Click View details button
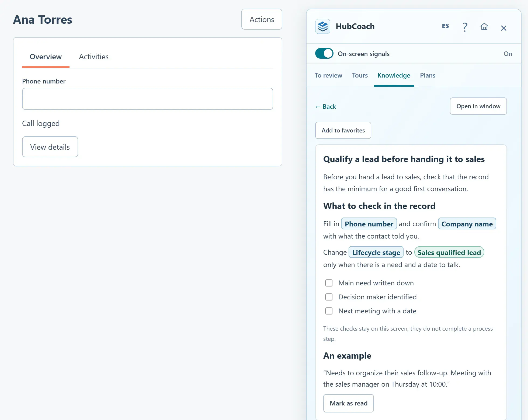 click(x=50, y=147)
